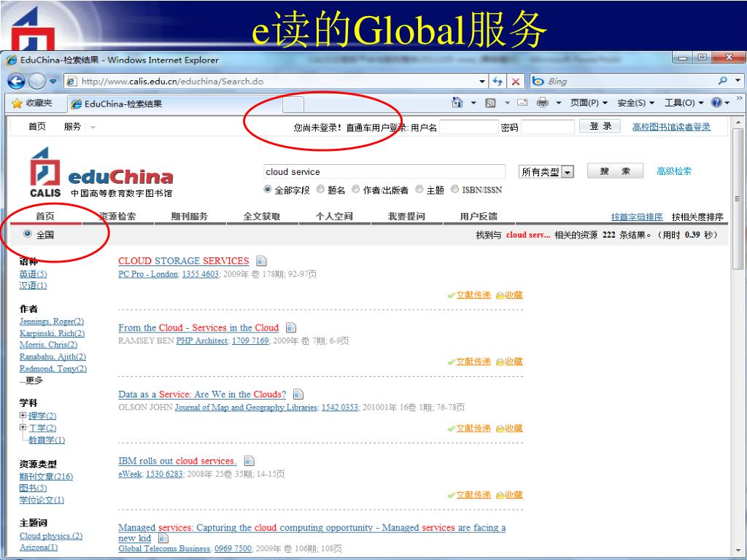
Task: Filter results by 英语(5) language
Action: coord(34,274)
